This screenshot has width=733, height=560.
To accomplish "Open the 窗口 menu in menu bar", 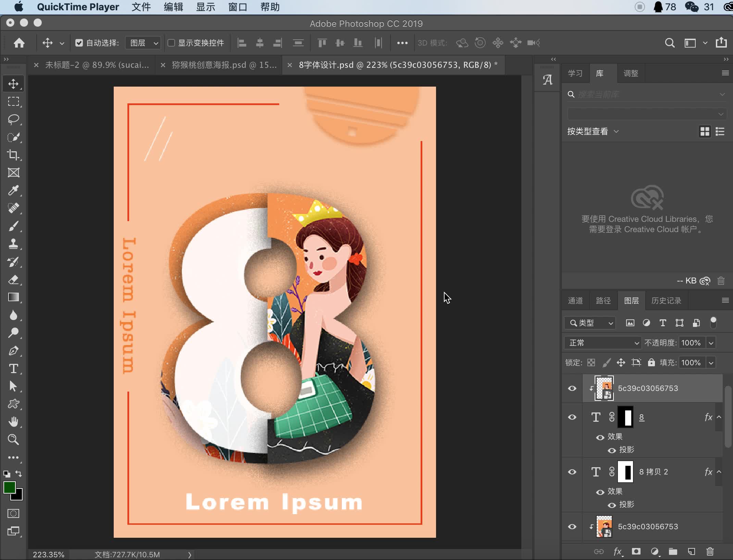I will pyautogui.click(x=237, y=7).
